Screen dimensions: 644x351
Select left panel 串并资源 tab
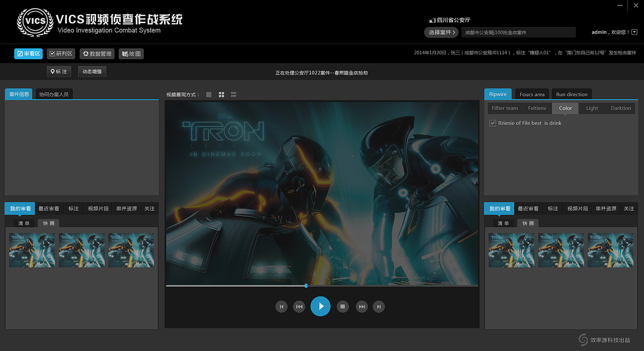[x=127, y=209]
